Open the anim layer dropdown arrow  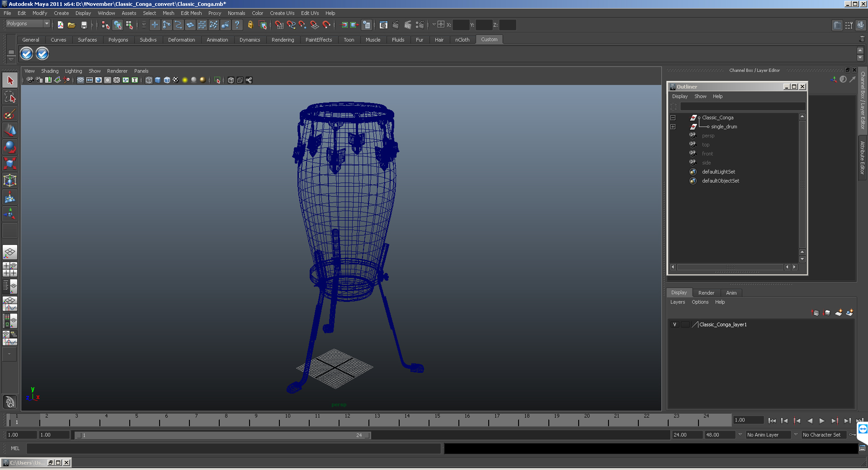[x=740, y=435]
